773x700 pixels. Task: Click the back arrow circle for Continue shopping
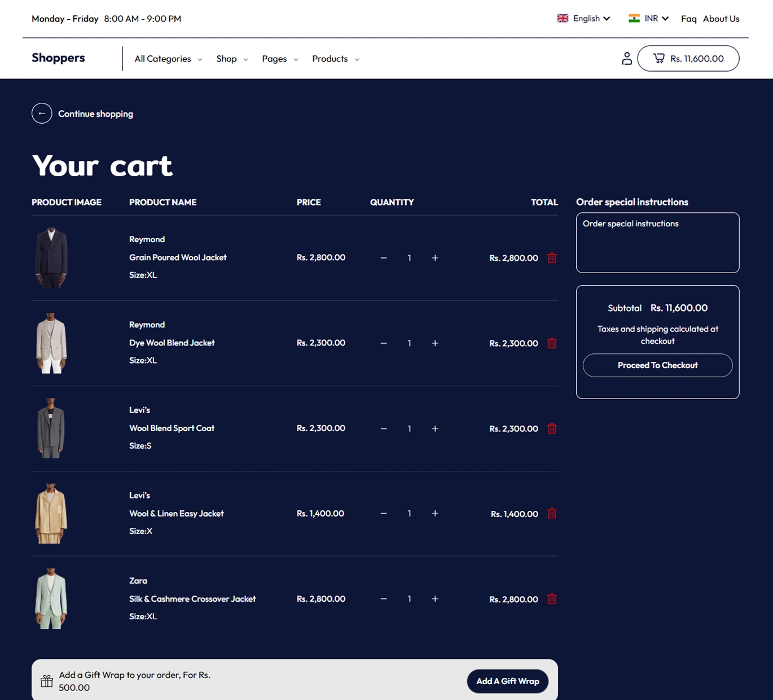click(x=42, y=113)
